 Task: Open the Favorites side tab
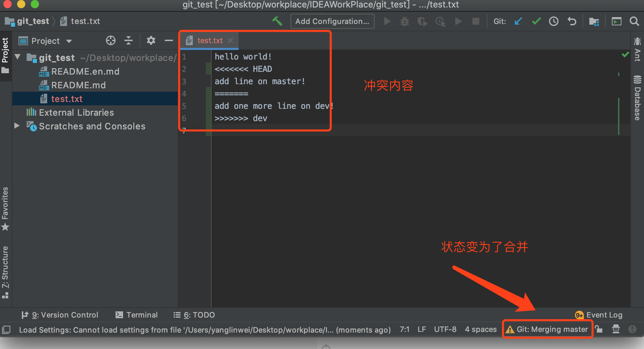click(5, 209)
